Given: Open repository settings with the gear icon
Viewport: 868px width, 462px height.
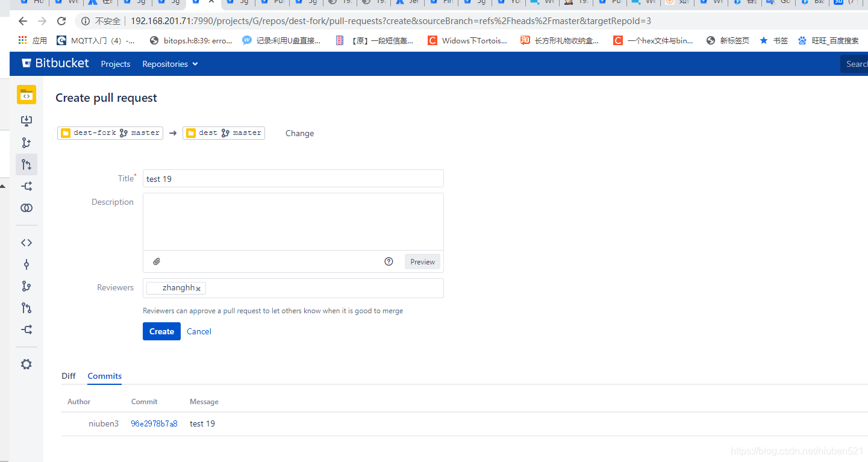Looking at the screenshot, I should (x=27, y=364).
